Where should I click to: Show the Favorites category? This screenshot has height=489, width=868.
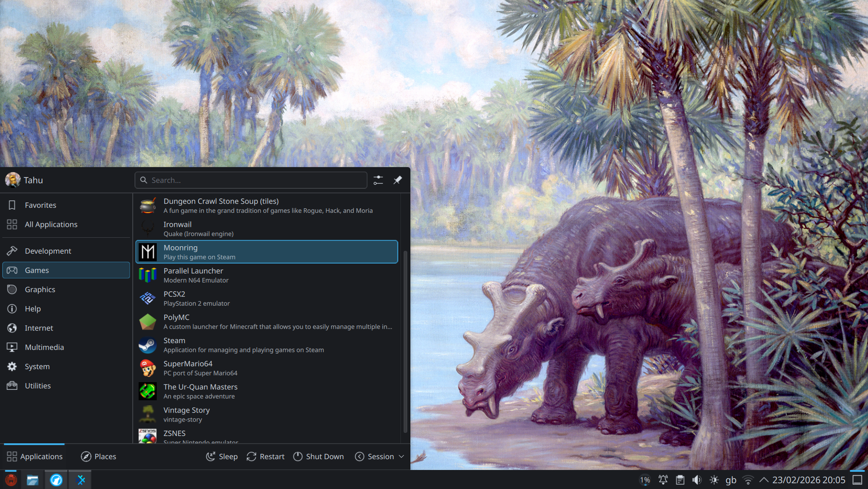tap(66, 205)
